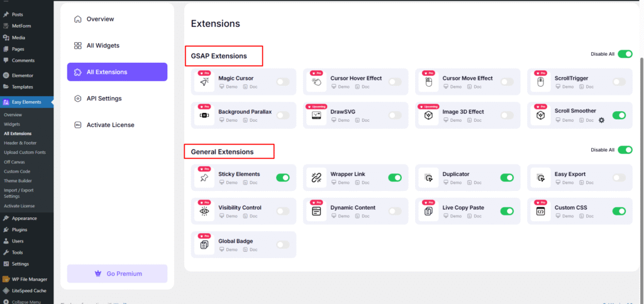The image size is (644, 304).
Task: Go to the API Settings tab
Action: [x=104, y=99]
